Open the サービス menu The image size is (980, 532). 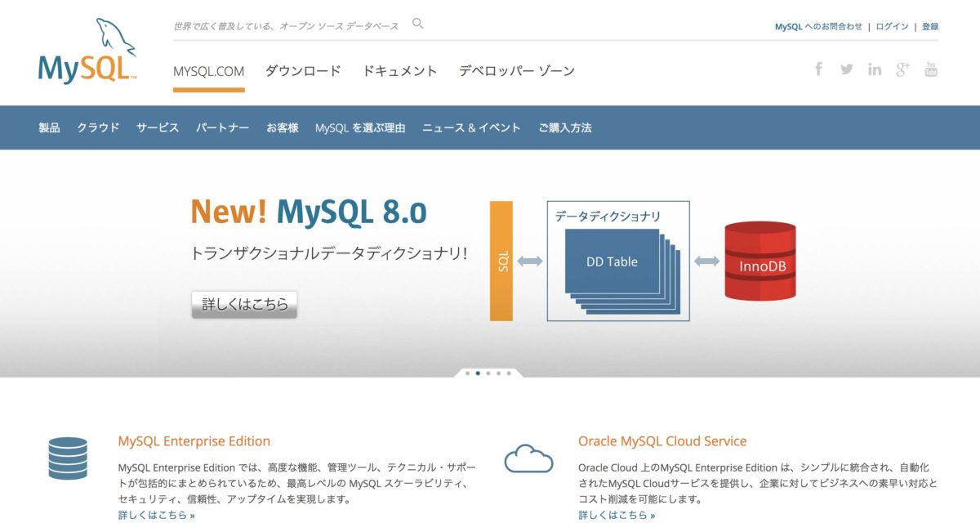[158, 127]
